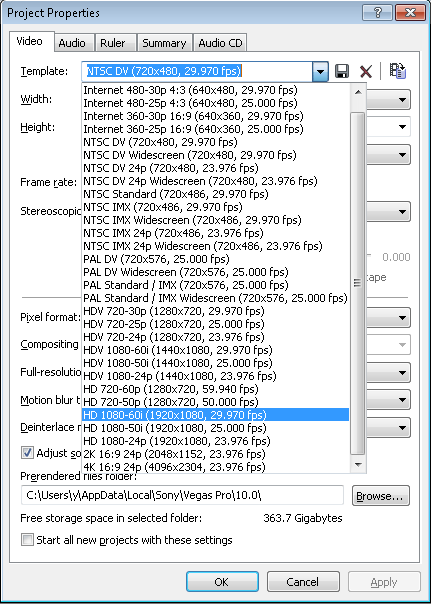Enable Start all new projects with these settings

pos(27,540)
